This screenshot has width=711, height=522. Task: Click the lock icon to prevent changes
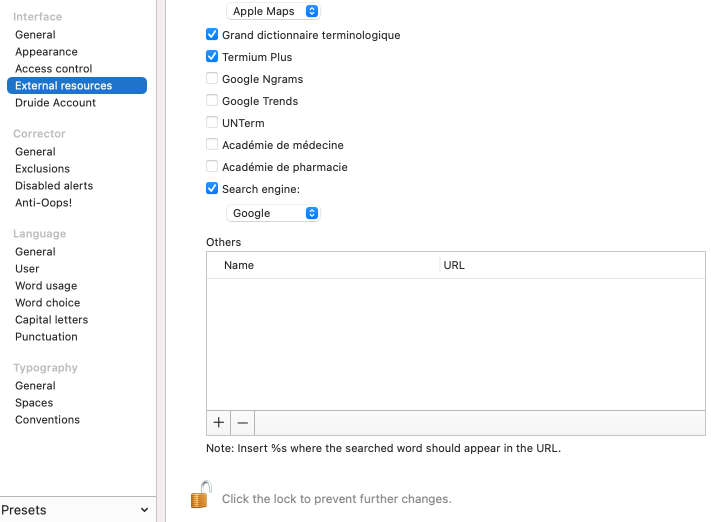coord(201,496)
